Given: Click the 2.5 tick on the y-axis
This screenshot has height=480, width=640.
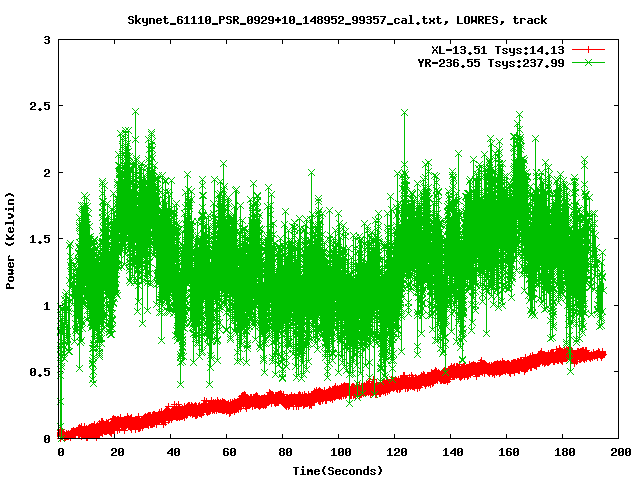Looking at the screenshot, I should coord(42,106).
